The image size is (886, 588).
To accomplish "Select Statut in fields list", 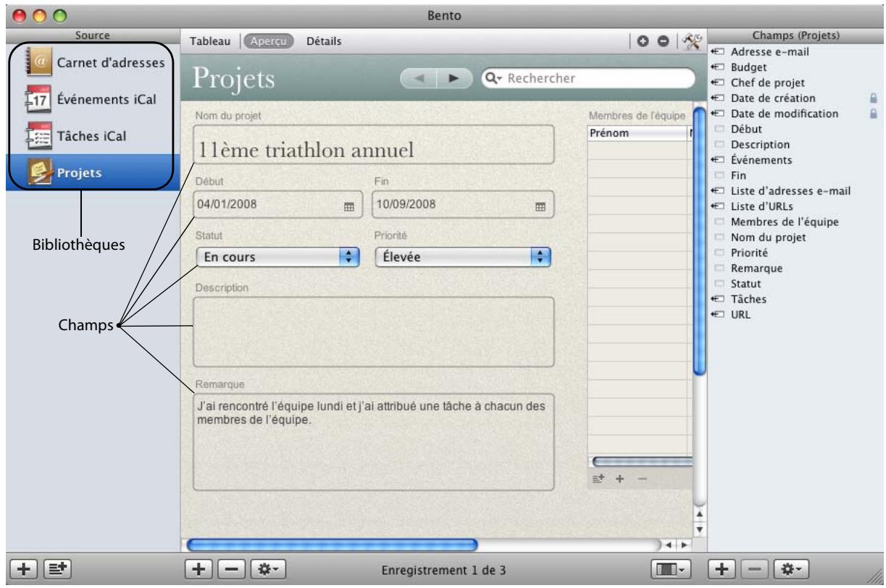I will [x=745, y=285].
